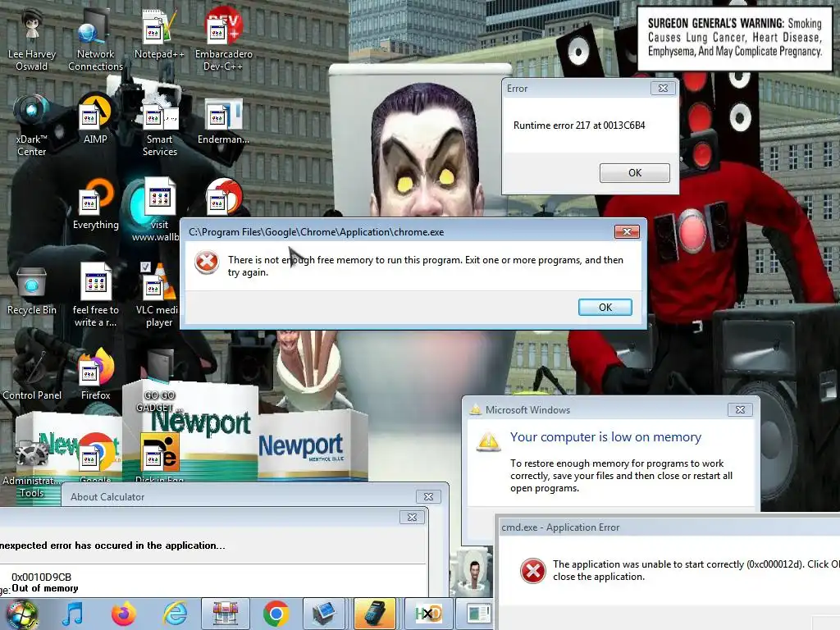Screen dimensions: 840x630
Task: Click the 'Out of memory' message text
Action: point(45,588)
